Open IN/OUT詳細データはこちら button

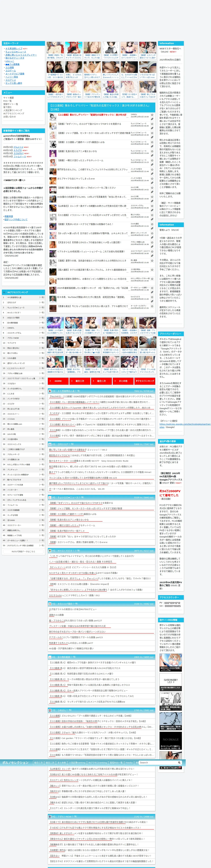[23, 552]
